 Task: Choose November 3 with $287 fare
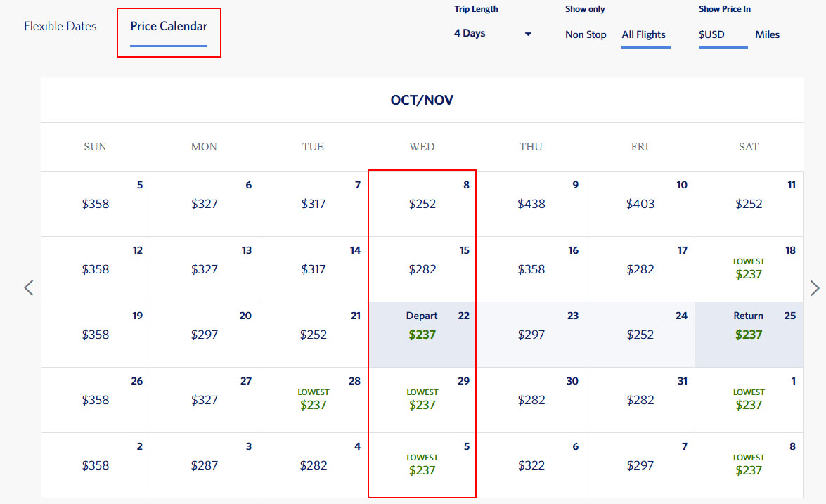205,465
